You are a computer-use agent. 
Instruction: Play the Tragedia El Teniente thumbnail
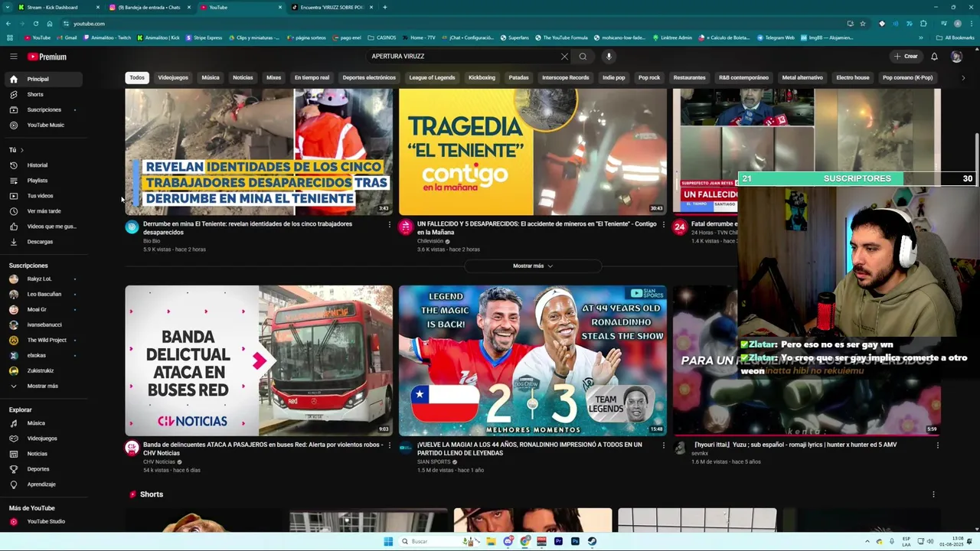click(x=533, y=152)
